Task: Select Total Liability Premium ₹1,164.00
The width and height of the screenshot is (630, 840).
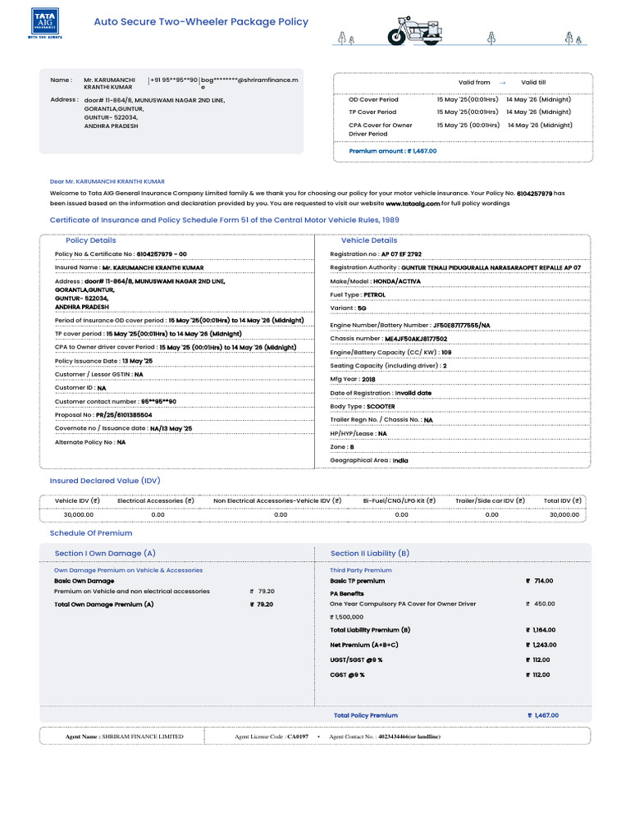Action: point(442,630)
